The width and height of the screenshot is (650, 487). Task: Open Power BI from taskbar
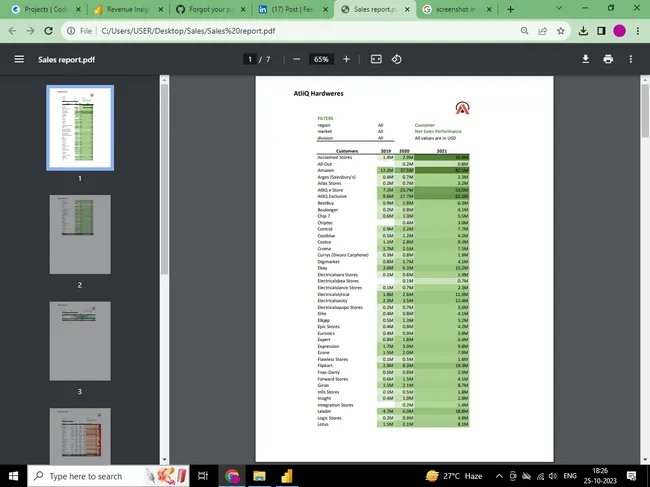pyautogui.click(x=287, y=476)
